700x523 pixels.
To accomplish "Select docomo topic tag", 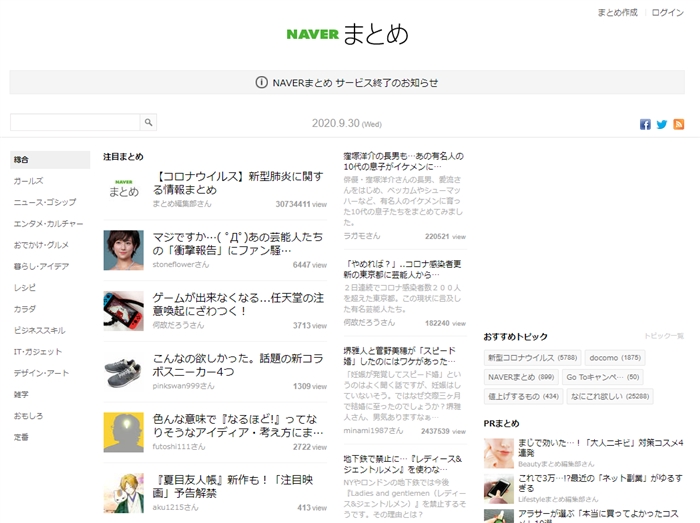I will (615, 358).
